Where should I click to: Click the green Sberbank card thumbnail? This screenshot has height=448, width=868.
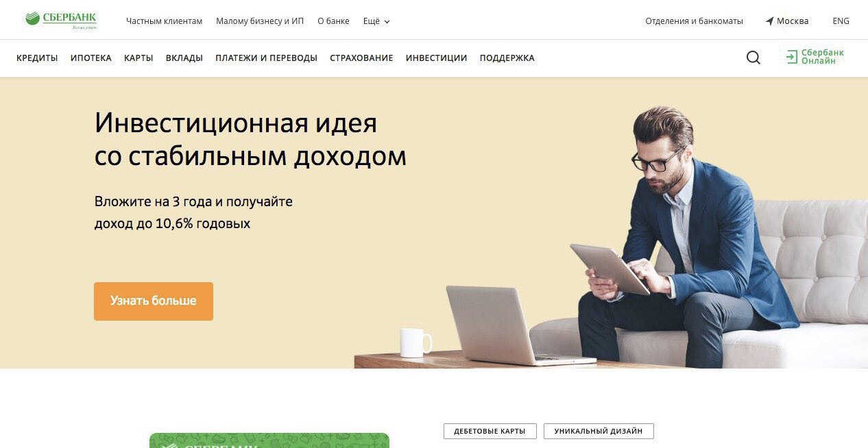269,440
